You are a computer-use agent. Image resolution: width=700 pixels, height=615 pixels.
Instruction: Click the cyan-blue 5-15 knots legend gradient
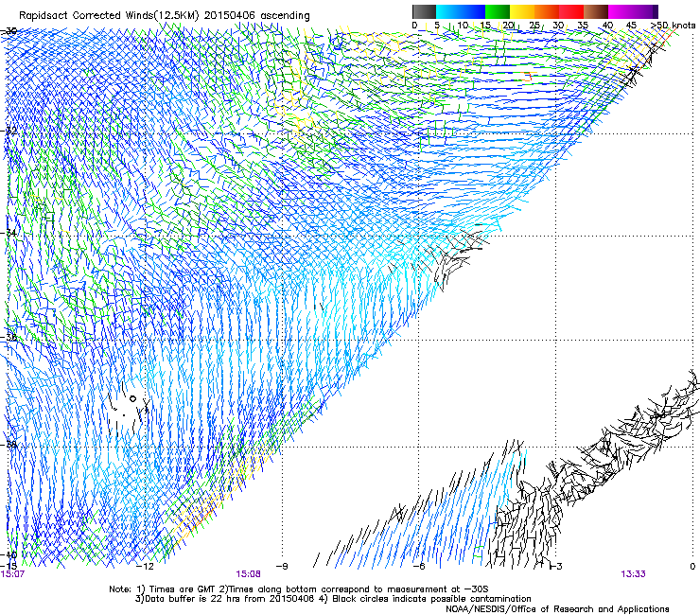pos(461,11)
